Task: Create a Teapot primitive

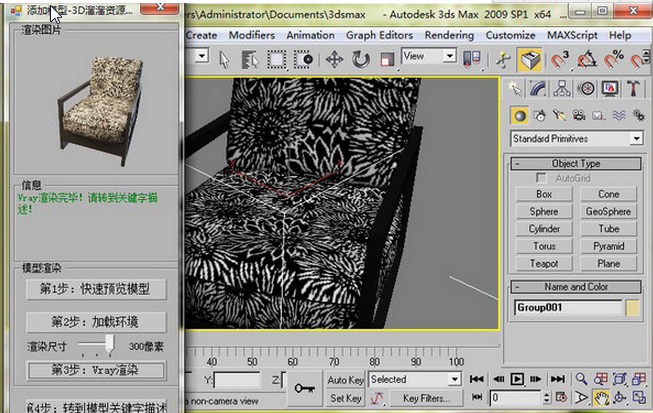Action: click(x=544, y=263)
